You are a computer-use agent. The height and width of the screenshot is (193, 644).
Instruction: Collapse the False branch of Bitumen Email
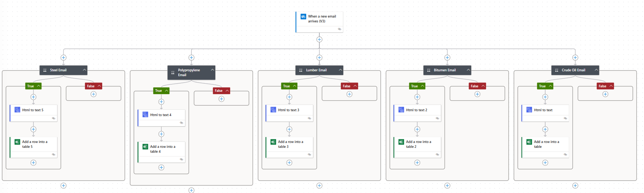pyautogui.click(x=483, y=86)
